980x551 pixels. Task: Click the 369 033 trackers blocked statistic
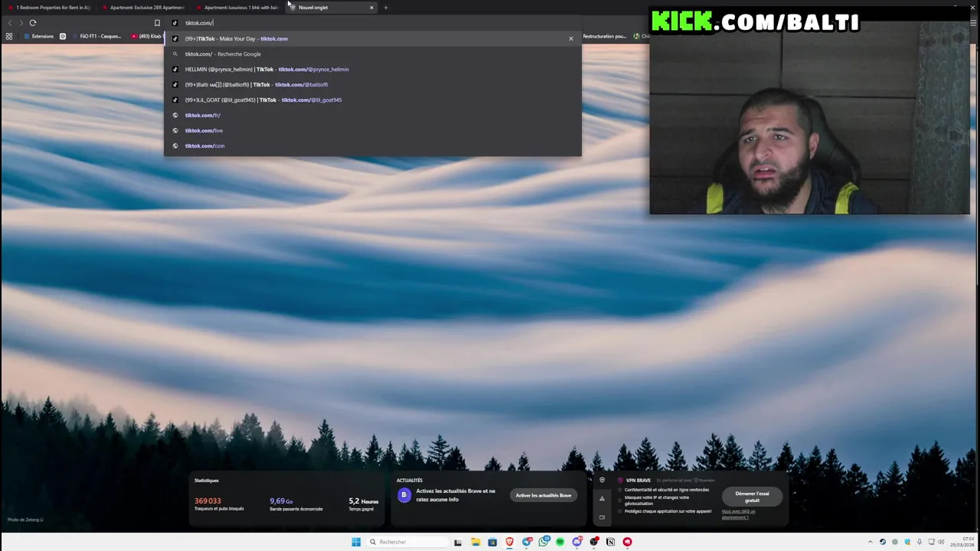point(220,504)
